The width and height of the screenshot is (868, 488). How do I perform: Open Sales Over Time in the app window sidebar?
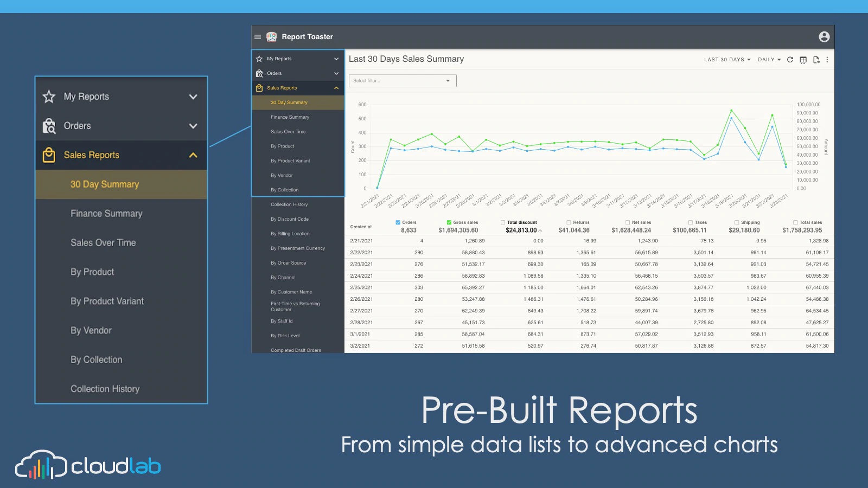tap(298, 132)
